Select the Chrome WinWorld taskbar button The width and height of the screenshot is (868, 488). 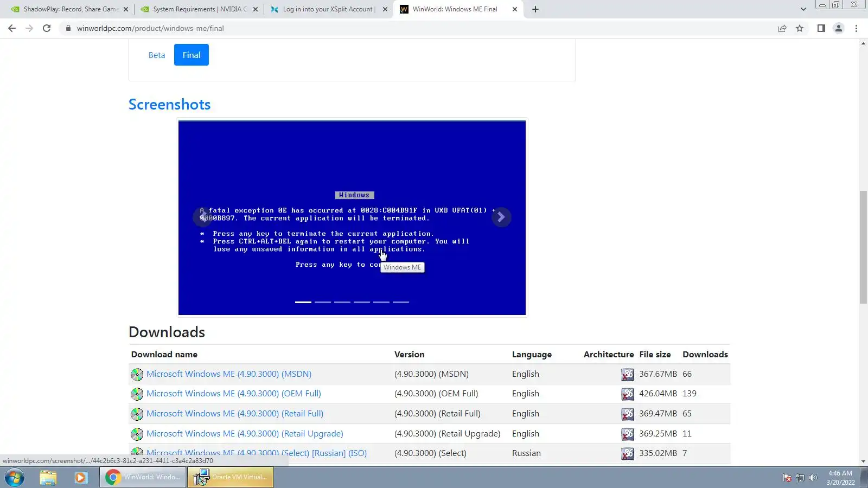143,478
